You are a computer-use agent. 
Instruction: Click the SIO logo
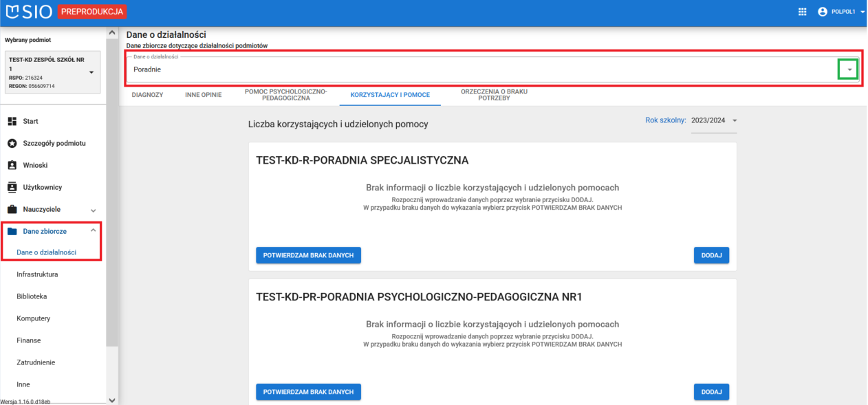click(28, 11)
